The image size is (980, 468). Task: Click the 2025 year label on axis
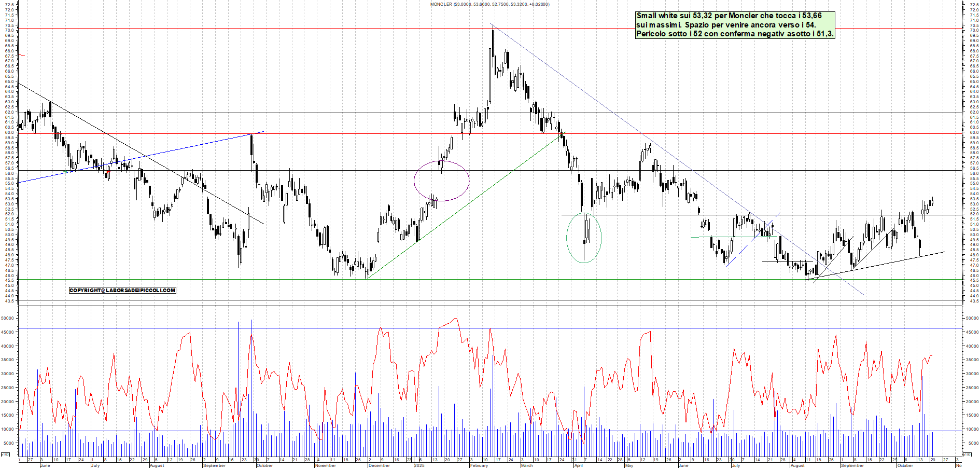tap(419, 465)
